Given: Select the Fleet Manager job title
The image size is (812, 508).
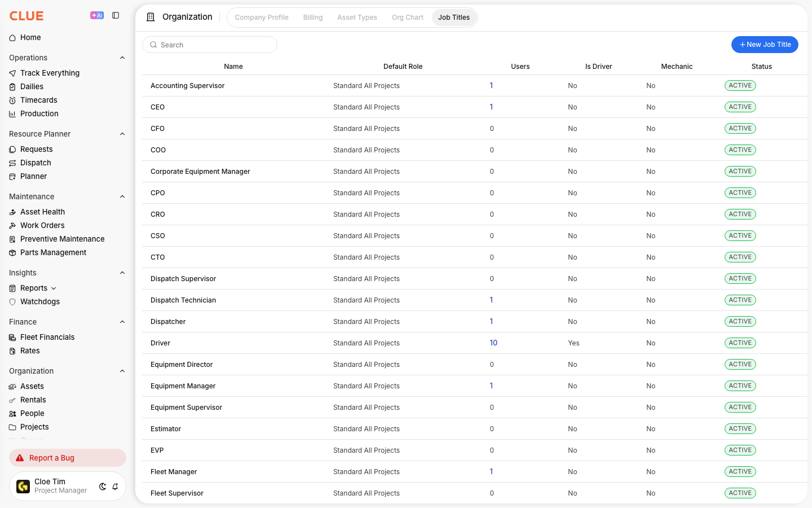Looking at the screenshot, I should (x=174, y=472).
